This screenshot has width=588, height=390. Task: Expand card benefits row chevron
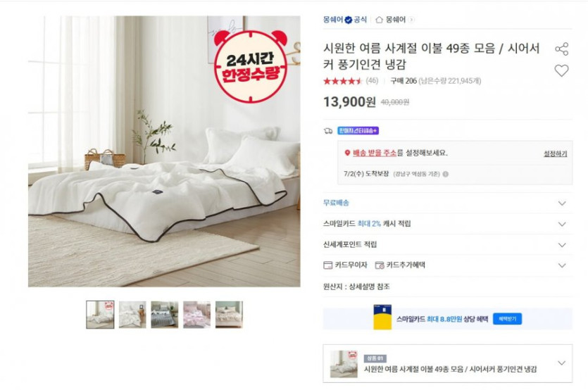(562, 265)
